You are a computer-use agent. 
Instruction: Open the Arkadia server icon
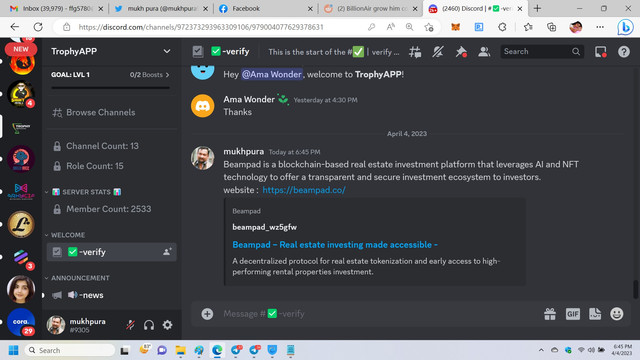pos(21,191)
